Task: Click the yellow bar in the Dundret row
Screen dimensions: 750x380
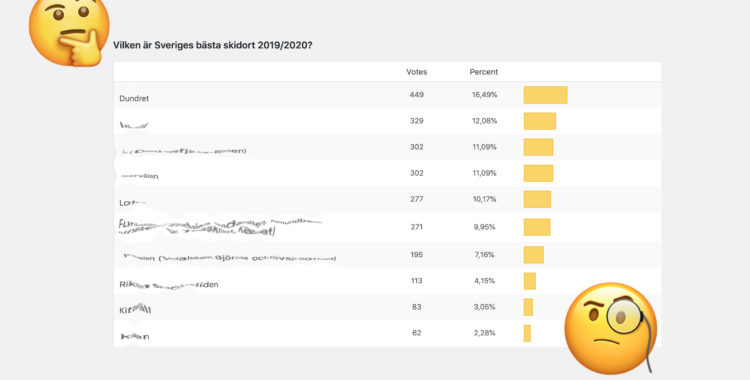Action: pos(545,95)
